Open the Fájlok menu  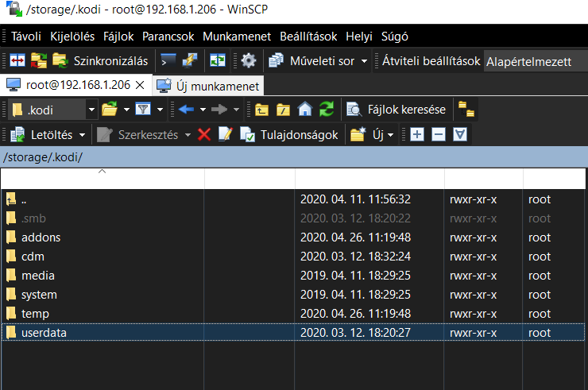pos(118,37)
